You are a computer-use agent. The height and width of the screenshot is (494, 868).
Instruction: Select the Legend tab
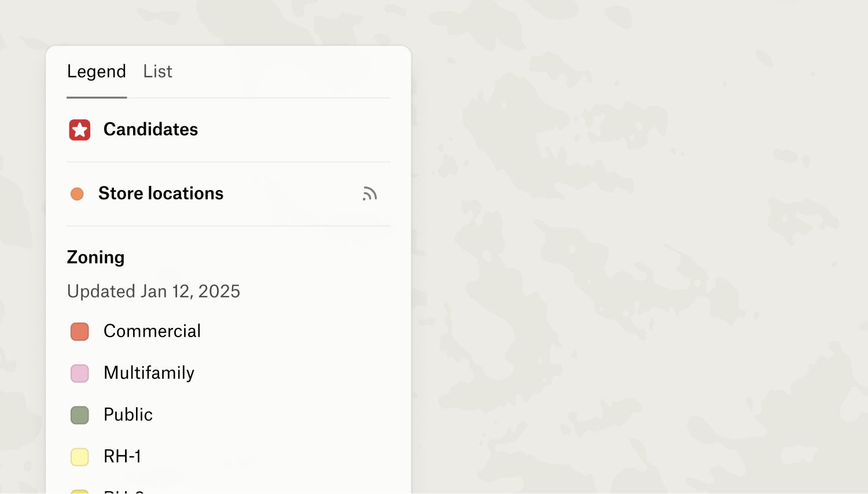tap(97, 71)
